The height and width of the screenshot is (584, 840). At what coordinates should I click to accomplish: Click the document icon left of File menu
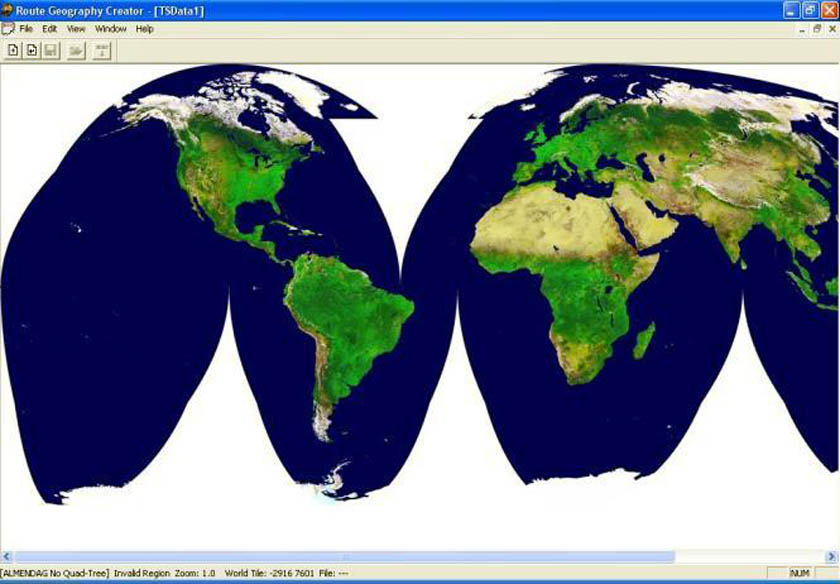pos(8,29)
